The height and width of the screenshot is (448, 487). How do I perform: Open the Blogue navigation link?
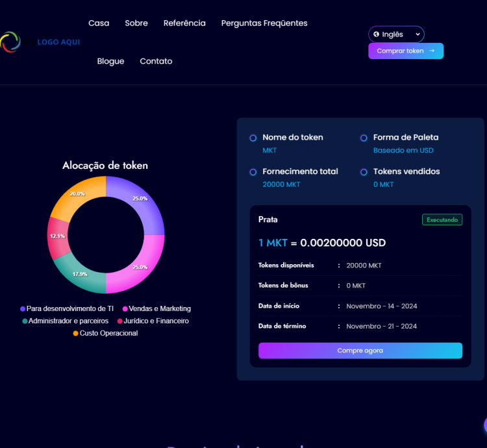point(110,61)
